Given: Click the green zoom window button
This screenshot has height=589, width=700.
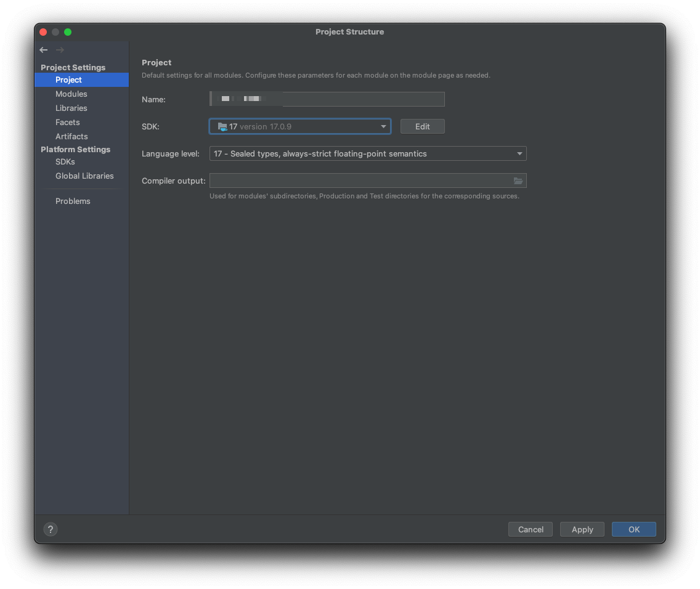Looking at the screenshot, I should click(x=68, y=32).
